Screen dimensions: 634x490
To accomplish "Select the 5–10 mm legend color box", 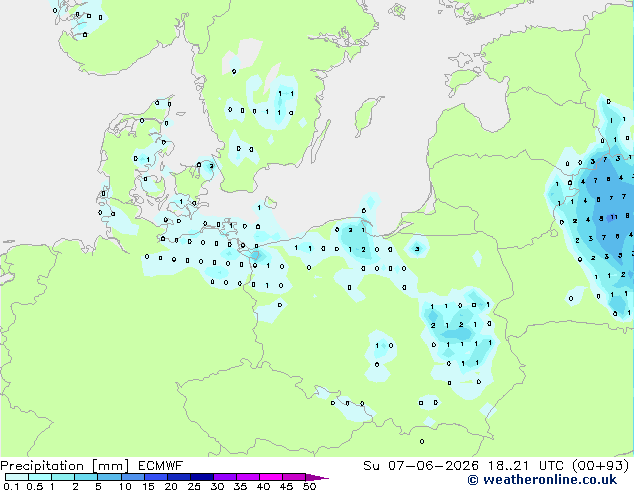I will (x=109, y=477).
